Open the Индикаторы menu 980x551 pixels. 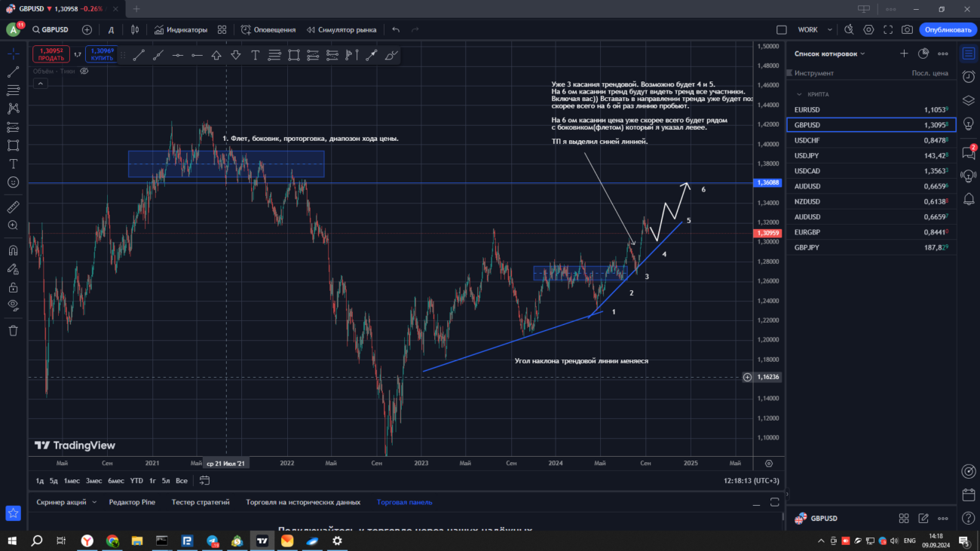[x=181, y=29]
